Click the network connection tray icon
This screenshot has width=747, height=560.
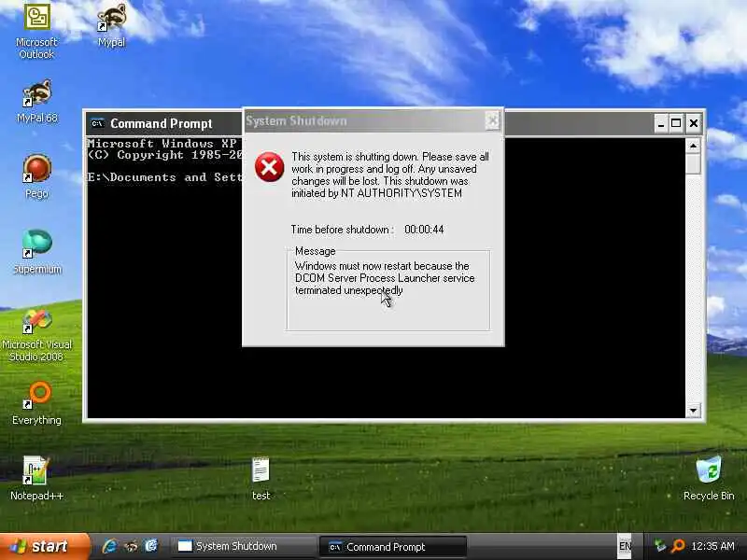click(659, 546)
